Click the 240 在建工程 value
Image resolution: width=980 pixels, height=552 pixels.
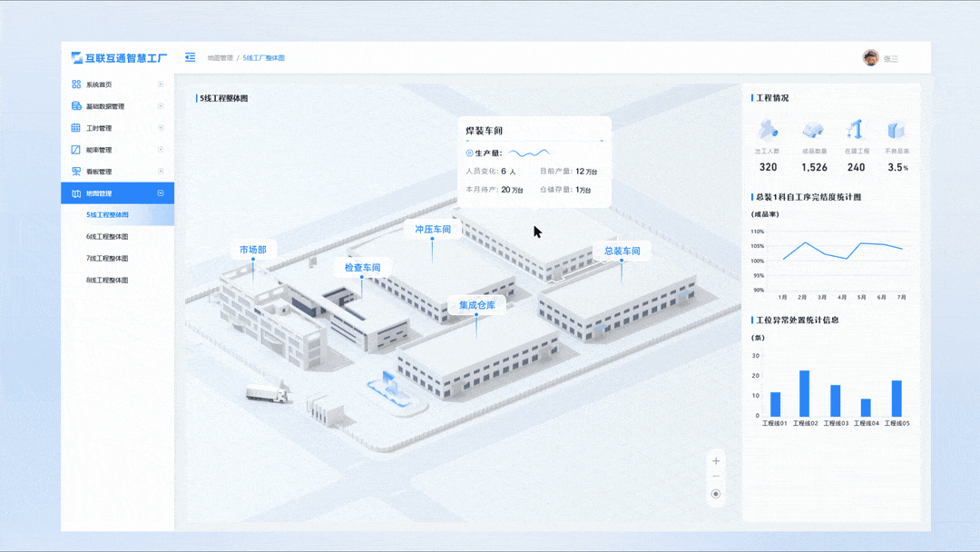857,167
